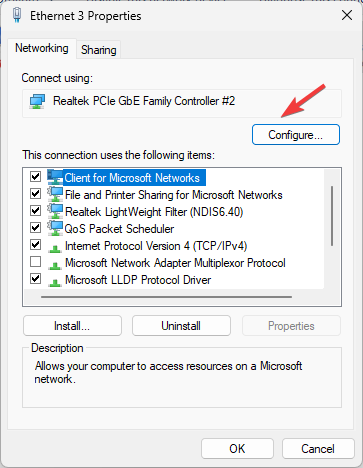The height and width of the screenshot is (468, 363).
Task: Click the vertical scrollbar in items list
Action: [332, 216]
